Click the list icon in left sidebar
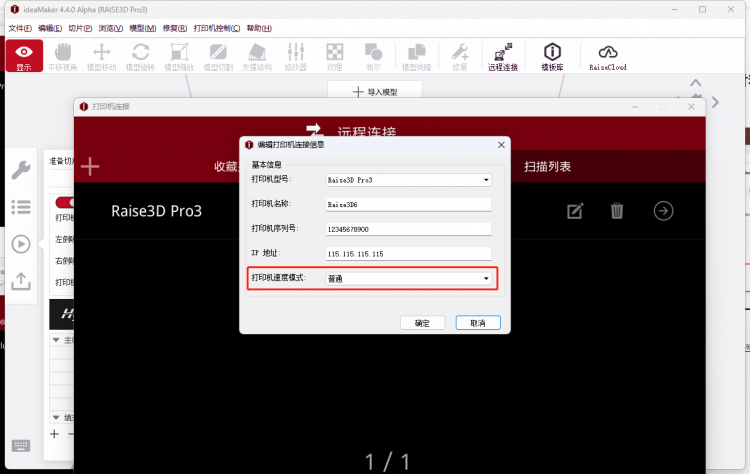750x474 pixels. coord(21,207)
